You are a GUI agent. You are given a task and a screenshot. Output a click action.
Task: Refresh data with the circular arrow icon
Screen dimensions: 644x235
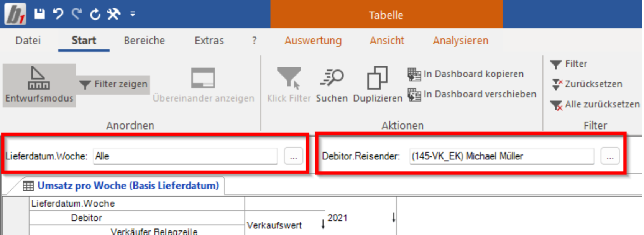[95, 14]
